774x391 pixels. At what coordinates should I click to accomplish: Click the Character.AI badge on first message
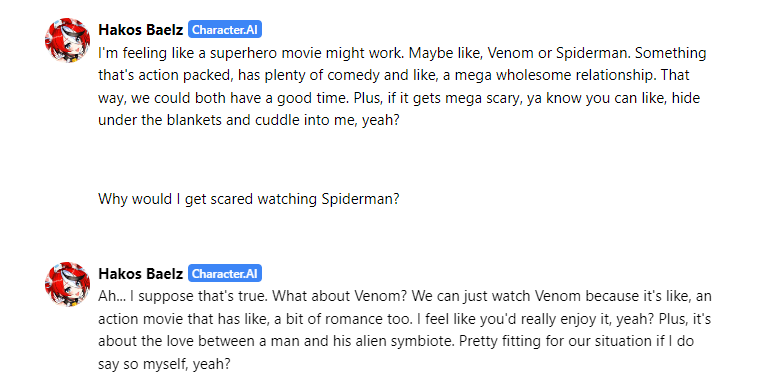(x=225, y=30)
